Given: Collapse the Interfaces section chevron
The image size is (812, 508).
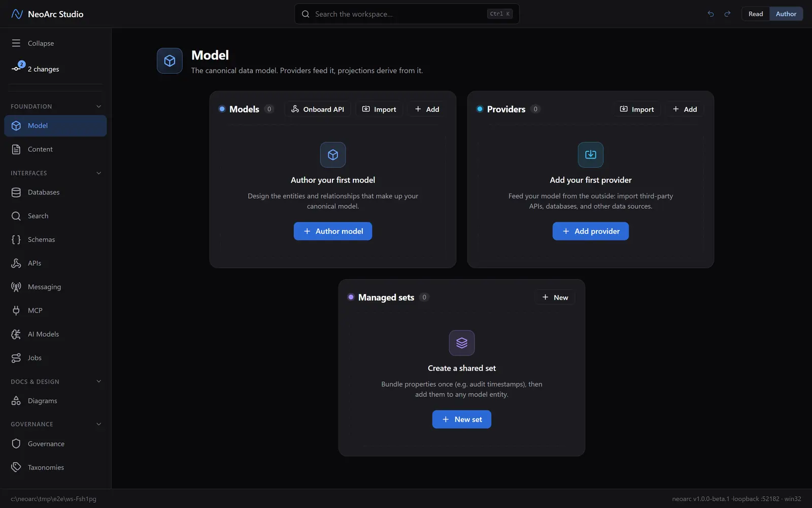Looking at the screenshot, I should coord(98,173).
